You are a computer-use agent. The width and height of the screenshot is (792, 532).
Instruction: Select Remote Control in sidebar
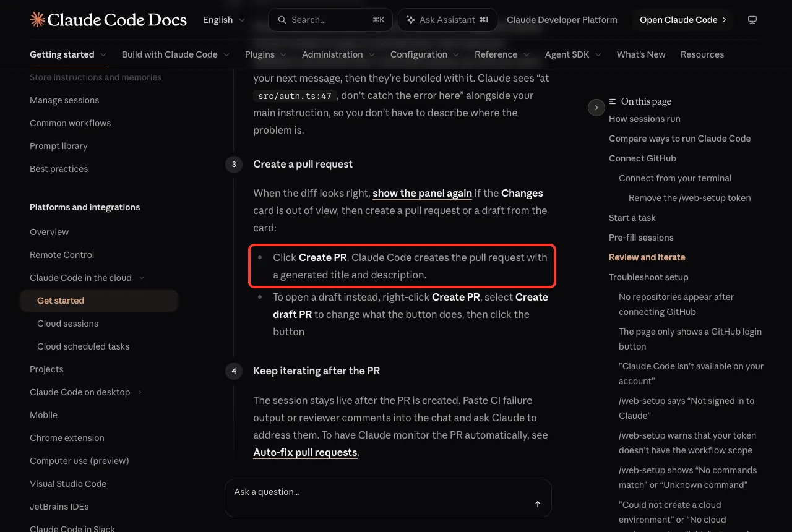[x=62, y=255]
